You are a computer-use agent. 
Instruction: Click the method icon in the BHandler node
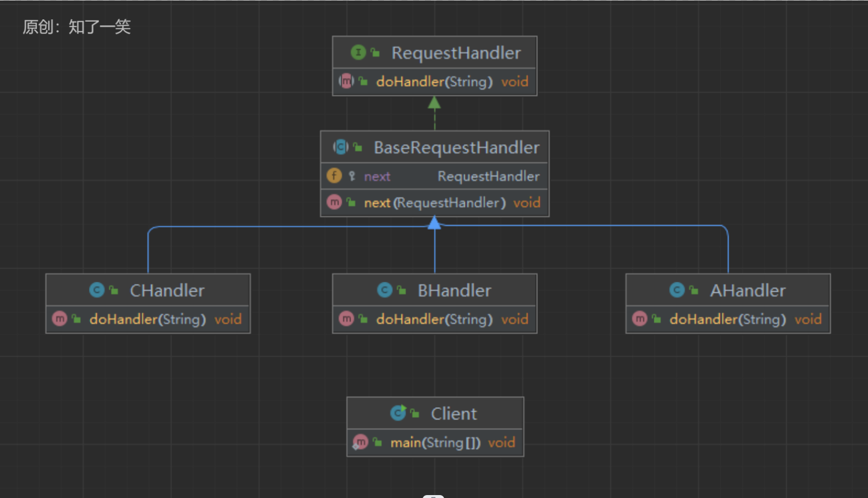pyautogui.click(x=346, y=319)
